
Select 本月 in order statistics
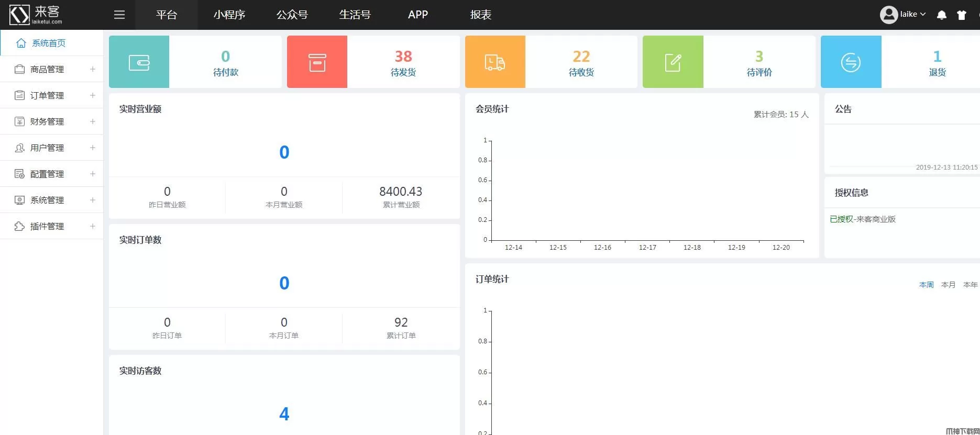(x=948, y=285)
